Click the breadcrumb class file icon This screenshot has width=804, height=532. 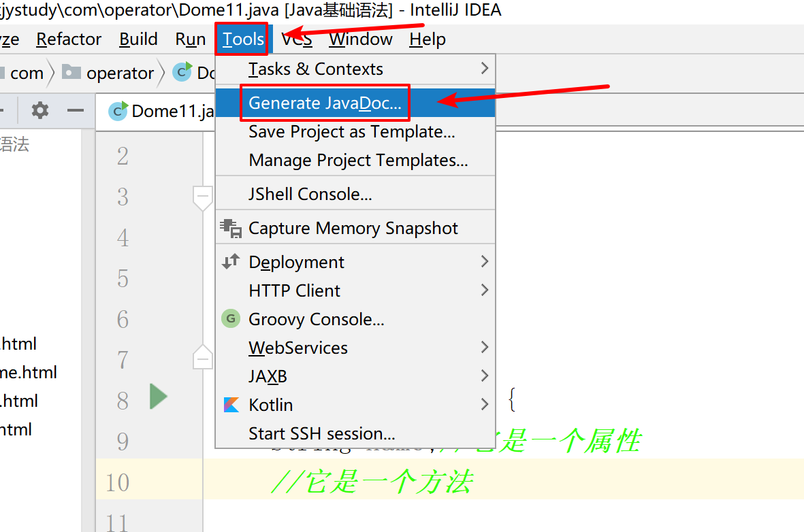182,71
